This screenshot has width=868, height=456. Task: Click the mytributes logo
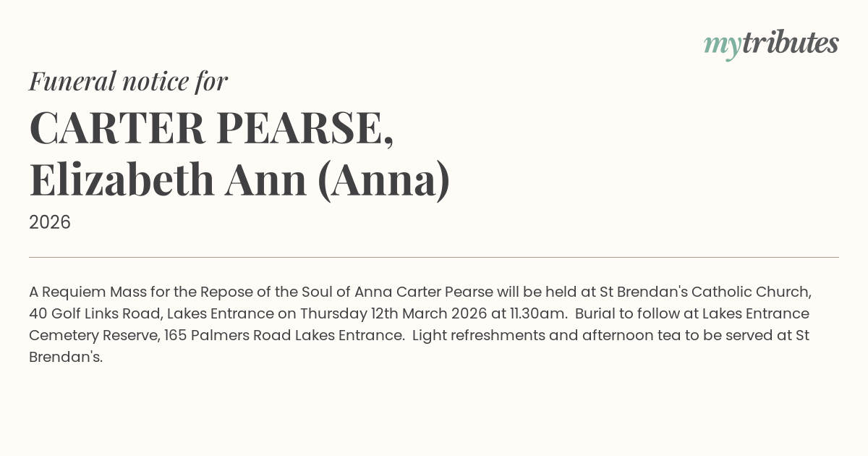(771, 44)
